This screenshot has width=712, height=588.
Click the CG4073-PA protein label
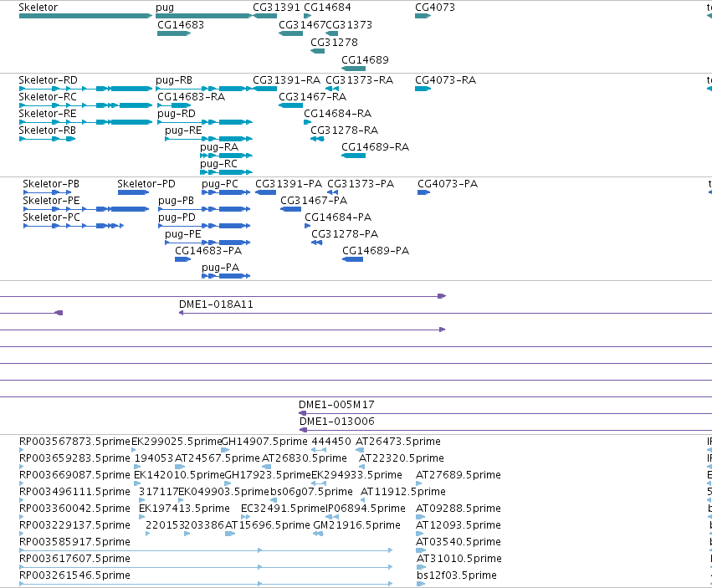(448, 184)
